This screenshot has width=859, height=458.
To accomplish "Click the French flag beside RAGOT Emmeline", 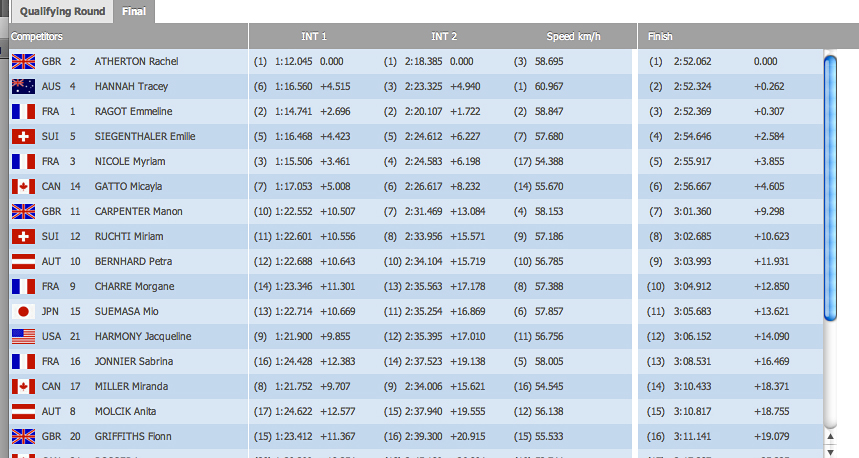I will [22, 111].
